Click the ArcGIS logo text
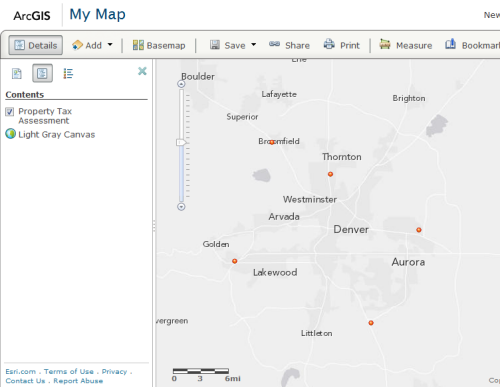Image resolution: width=500 pixels, height=387 pixels. click(x=32, y=16)
